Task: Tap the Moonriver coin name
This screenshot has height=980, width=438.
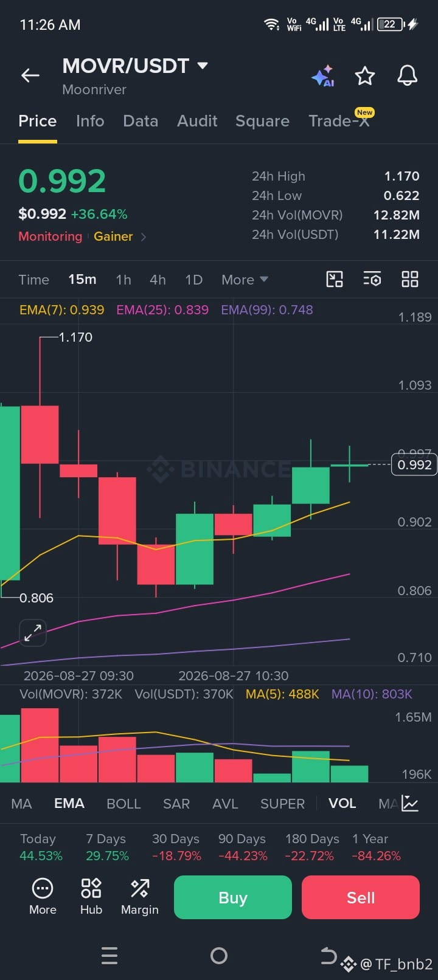Action: [94, 90]
